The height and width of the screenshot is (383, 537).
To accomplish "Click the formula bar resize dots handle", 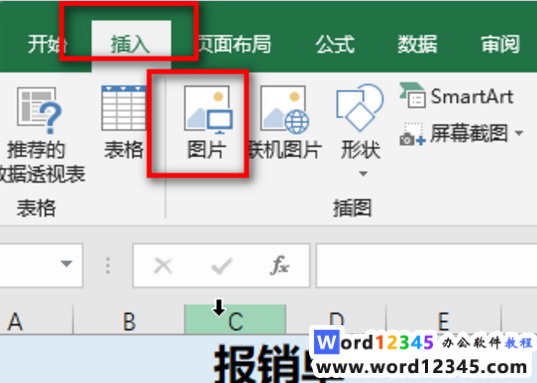I will click(x=108, y=265).
